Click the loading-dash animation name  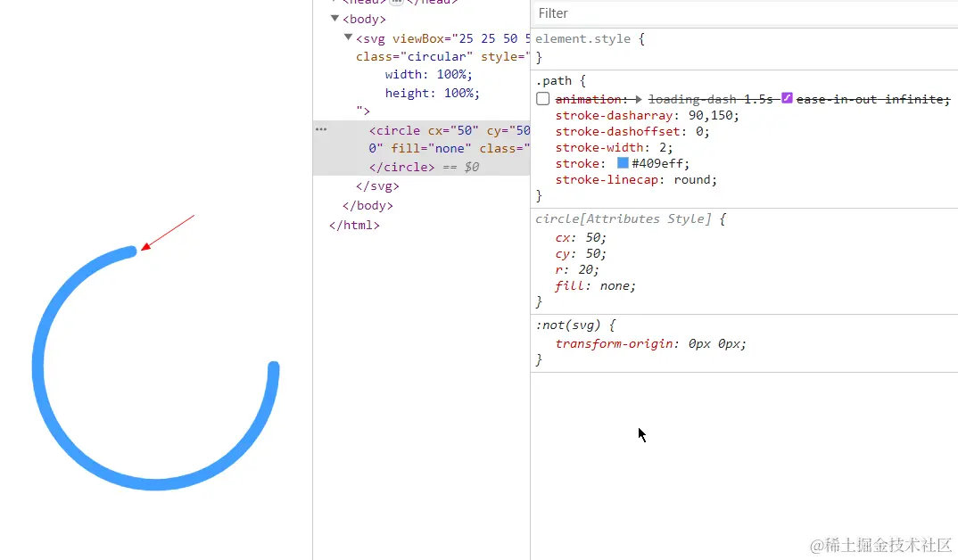click(x=692, y=99)
